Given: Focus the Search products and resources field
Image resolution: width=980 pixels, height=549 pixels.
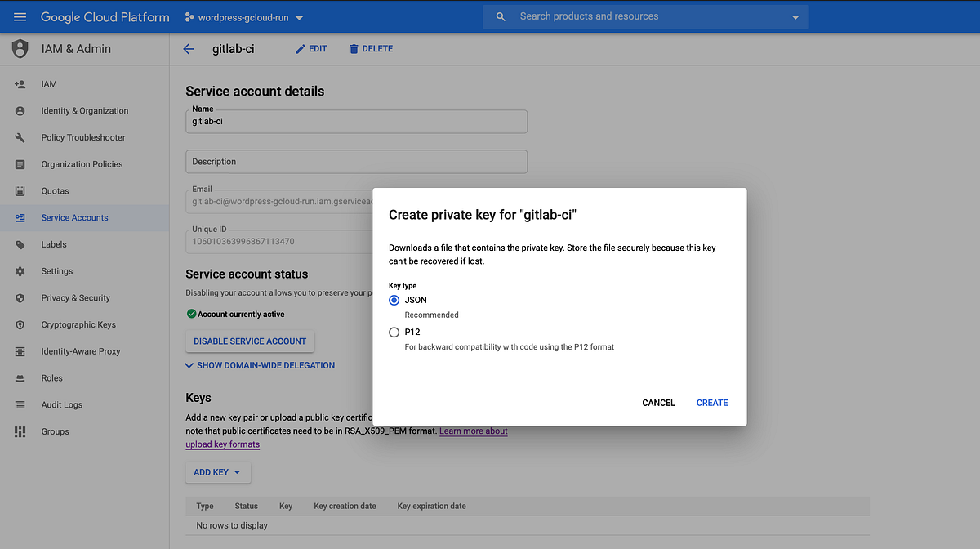Looking at the screenshot, I should [x=645, y=16].
